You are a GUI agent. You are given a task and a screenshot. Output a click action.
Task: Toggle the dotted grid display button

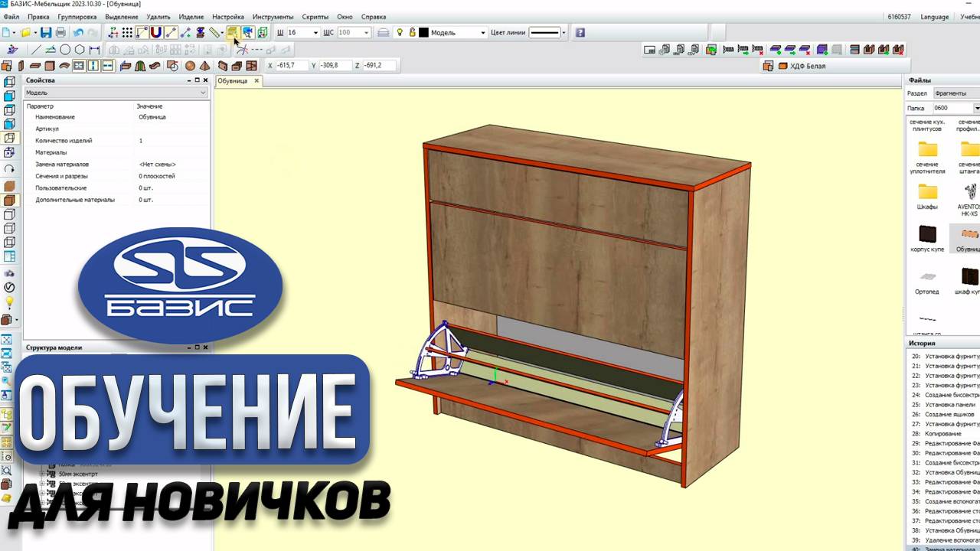click(127, 33)
